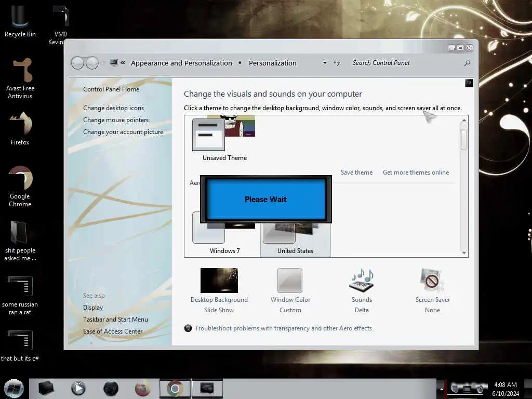
Task: Open the Firefox taskbar icon
Action: 142,389
